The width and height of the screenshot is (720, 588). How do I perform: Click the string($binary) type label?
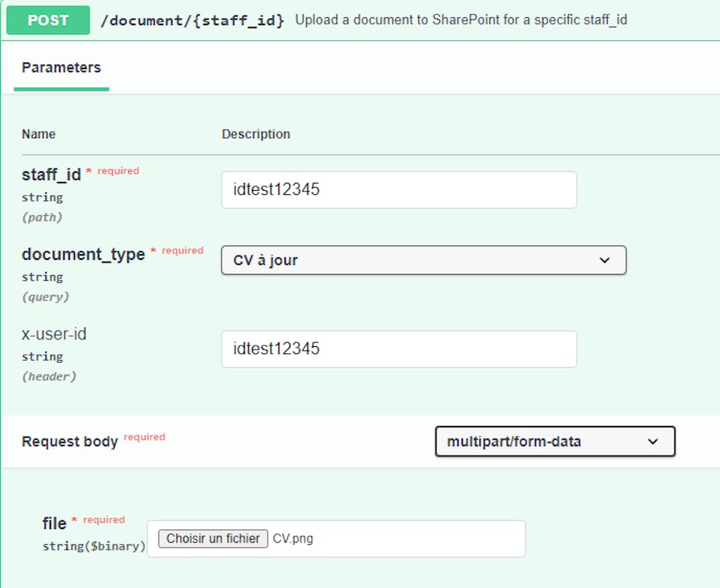click(x=94, y=546)
